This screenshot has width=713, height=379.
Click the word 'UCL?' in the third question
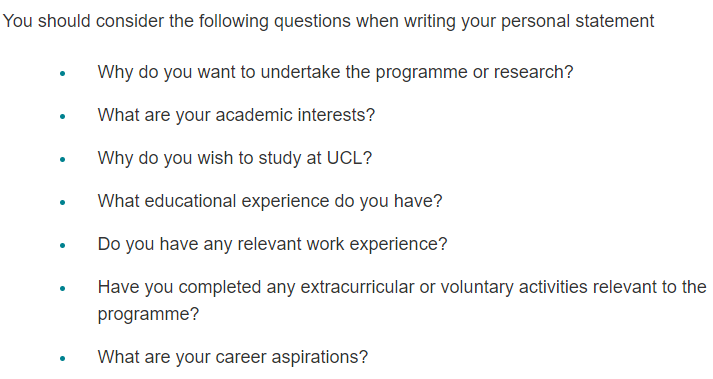tap(349, 158)
